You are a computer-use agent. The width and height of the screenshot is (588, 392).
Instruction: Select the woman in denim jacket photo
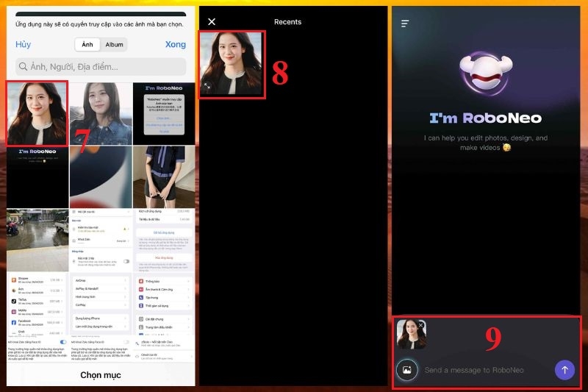101,113
